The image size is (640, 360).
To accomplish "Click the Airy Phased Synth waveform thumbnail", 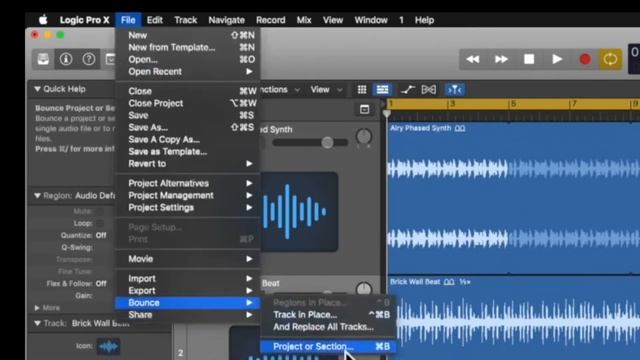I will [x=300, y=211].
